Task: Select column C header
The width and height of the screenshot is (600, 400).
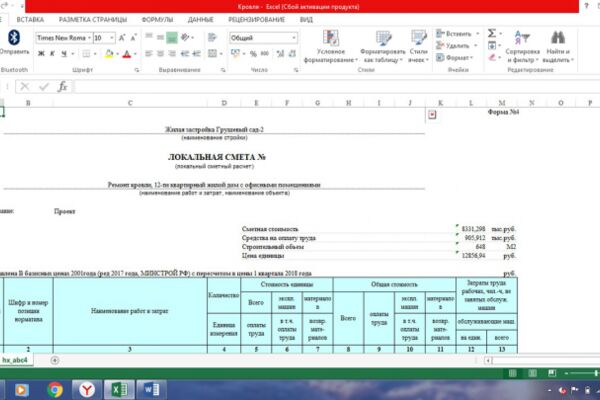Action: [x=130, y=103]
